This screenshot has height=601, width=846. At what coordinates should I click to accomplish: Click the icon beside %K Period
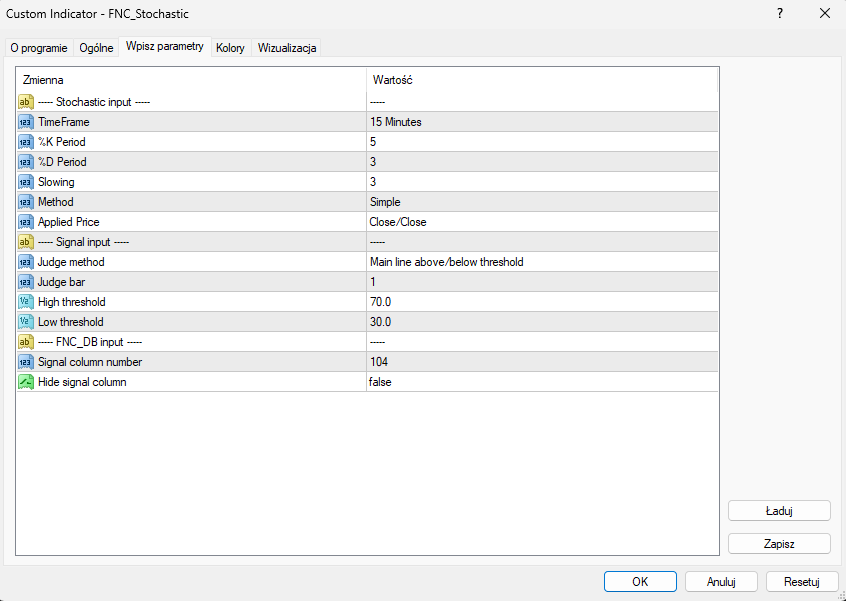(x=26, y=142)
